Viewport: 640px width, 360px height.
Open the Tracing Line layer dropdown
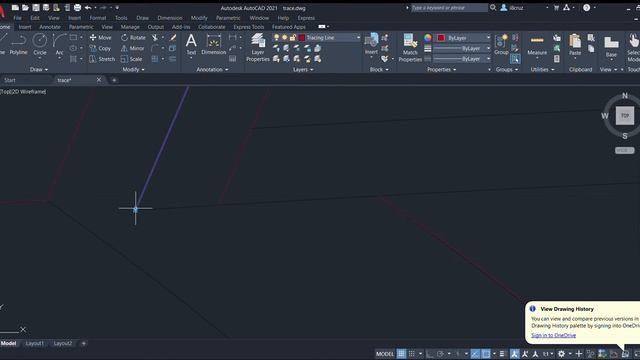[x=358, y=38]
